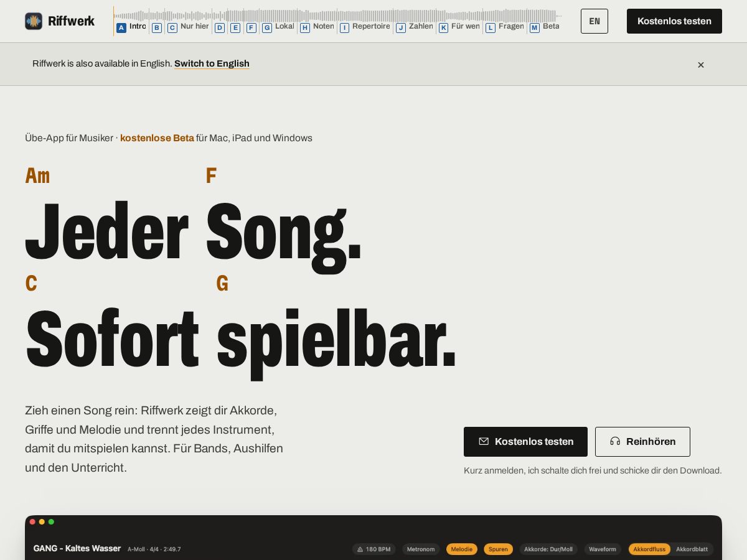Click the C chord label above Sofort
Viewport: 747px width, 560px height.
(x=31, y=283)
